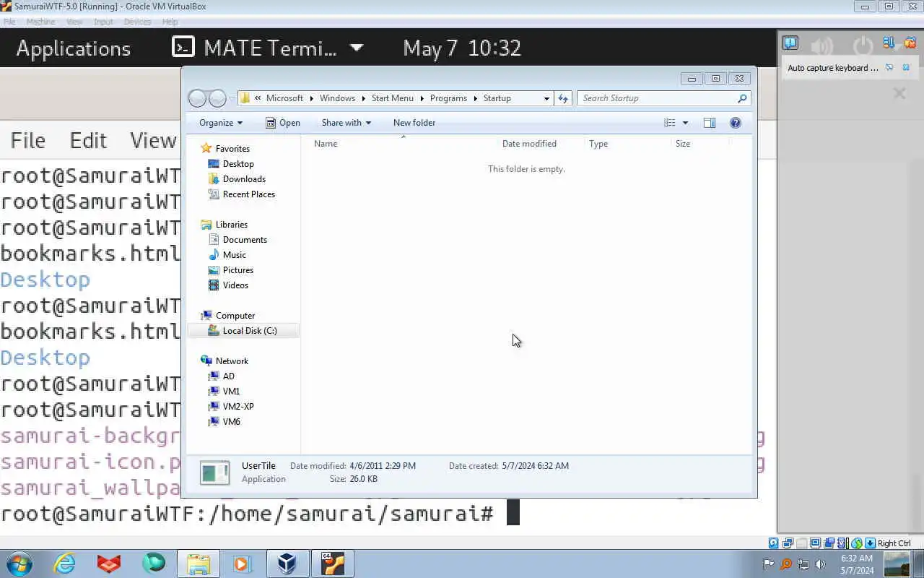Sort by the Date modified column header
The width and height of the screenshot is (924, 578).
click(x=529, y=144)
